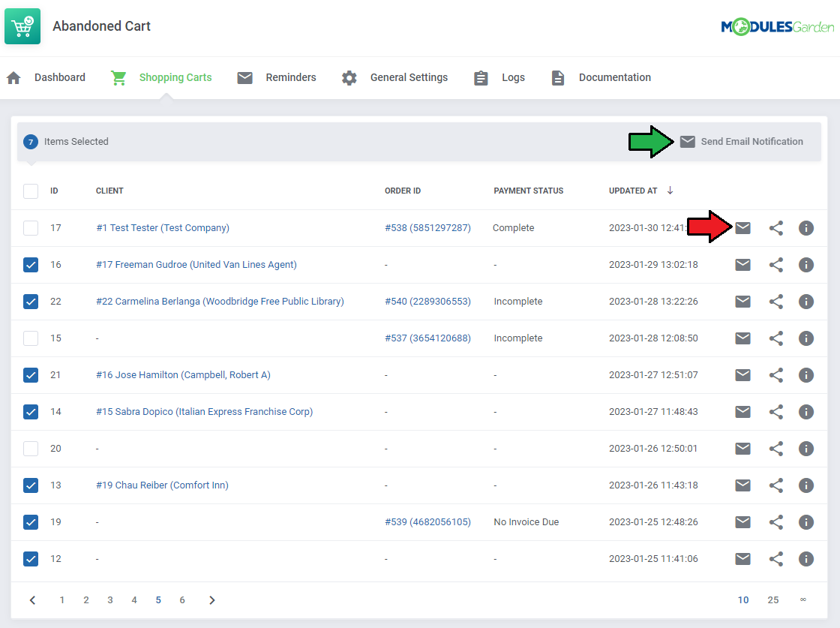This screenshot has height=628, width=840.
Task: Open info for cart ID 14
Action: pyautogui.click(x=806, y=412)
